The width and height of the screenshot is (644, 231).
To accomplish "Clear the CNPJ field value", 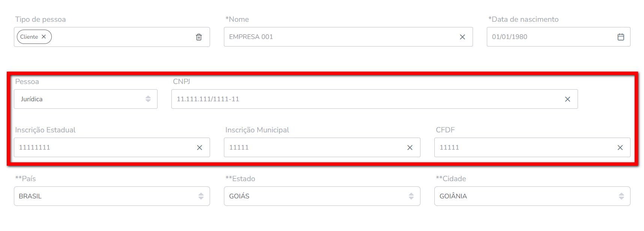I will tap(567, 99).
